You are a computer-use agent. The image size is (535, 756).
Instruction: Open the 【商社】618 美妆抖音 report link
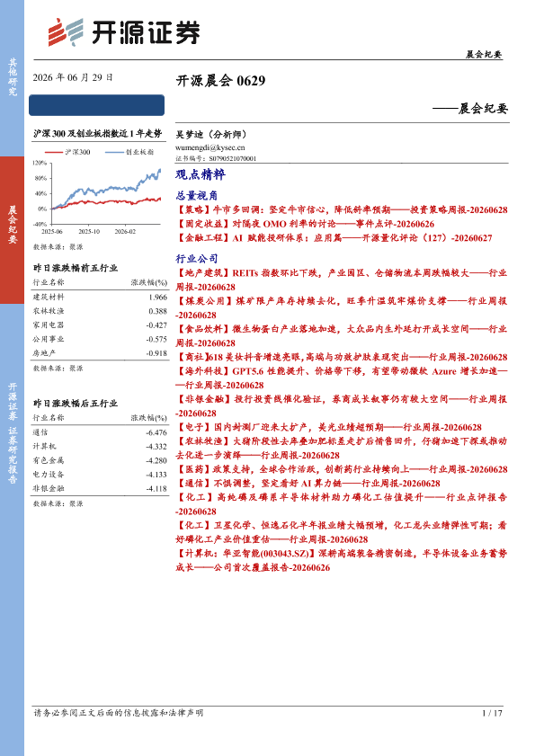click(x=342, y=357)
